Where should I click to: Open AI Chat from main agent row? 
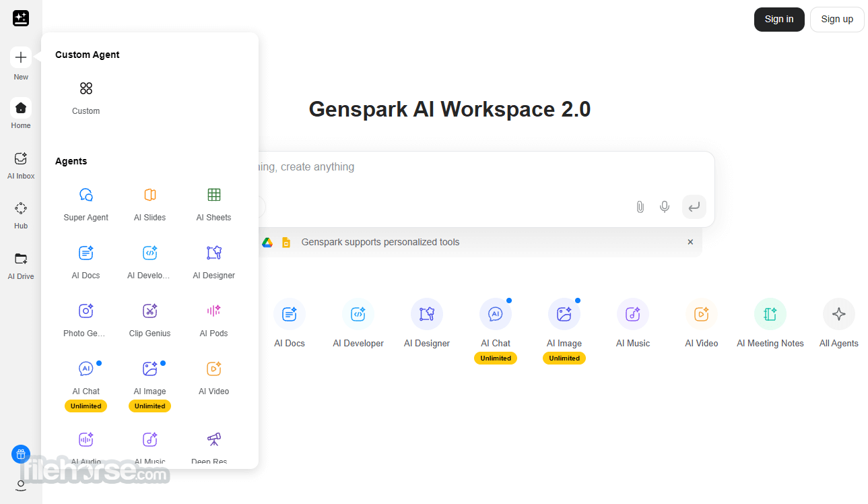tap(496, 314)
